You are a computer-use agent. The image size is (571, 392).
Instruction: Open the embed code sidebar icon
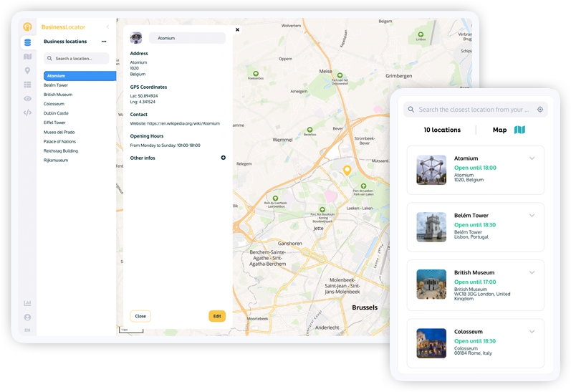coord(27,113)
